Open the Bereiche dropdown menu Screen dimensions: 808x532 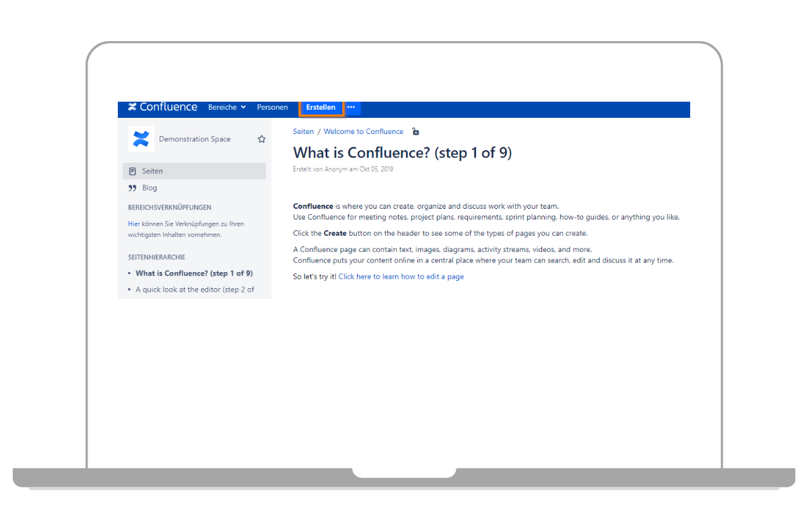coord(227,107)
